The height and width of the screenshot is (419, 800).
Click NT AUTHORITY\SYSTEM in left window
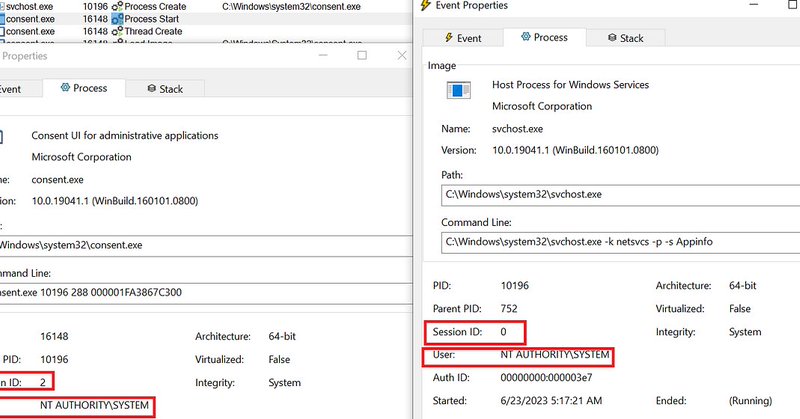tap(94, 405)
